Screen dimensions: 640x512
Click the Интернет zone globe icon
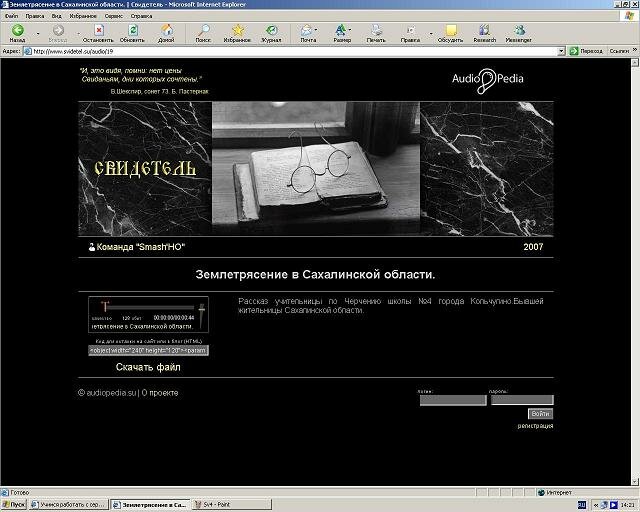542,492
